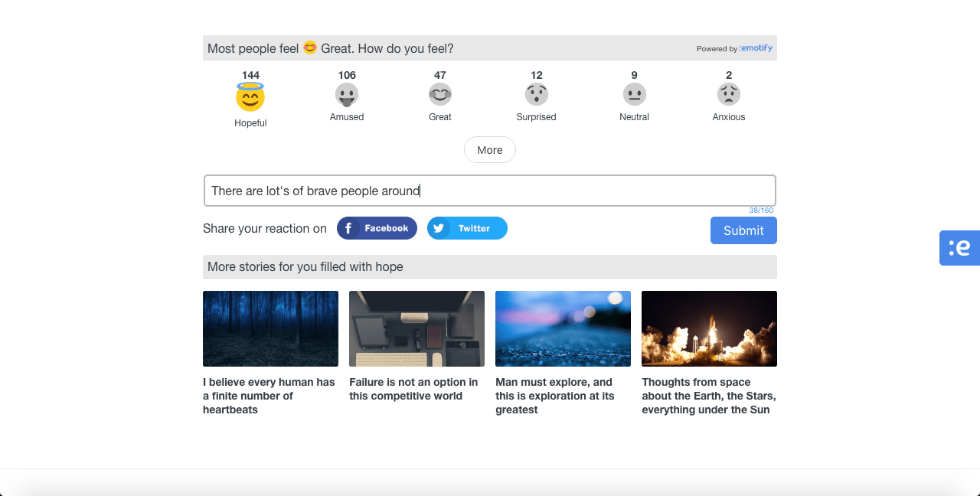This screenshot has width=980, height=496.
Task: Select the Anxious emoji reaction
Action: 728,94
